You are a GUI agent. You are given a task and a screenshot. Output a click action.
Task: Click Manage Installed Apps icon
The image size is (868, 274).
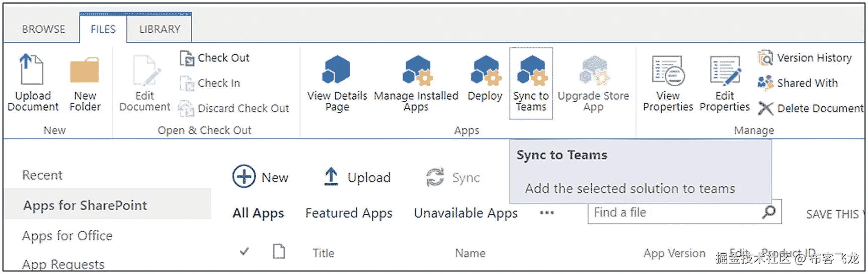tap(417, 71)
